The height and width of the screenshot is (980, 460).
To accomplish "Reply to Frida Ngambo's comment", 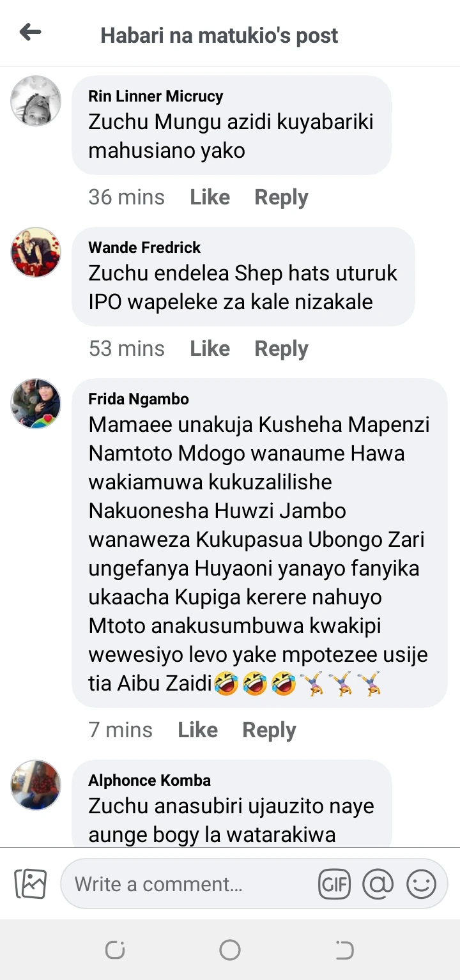I will point(269,730).
